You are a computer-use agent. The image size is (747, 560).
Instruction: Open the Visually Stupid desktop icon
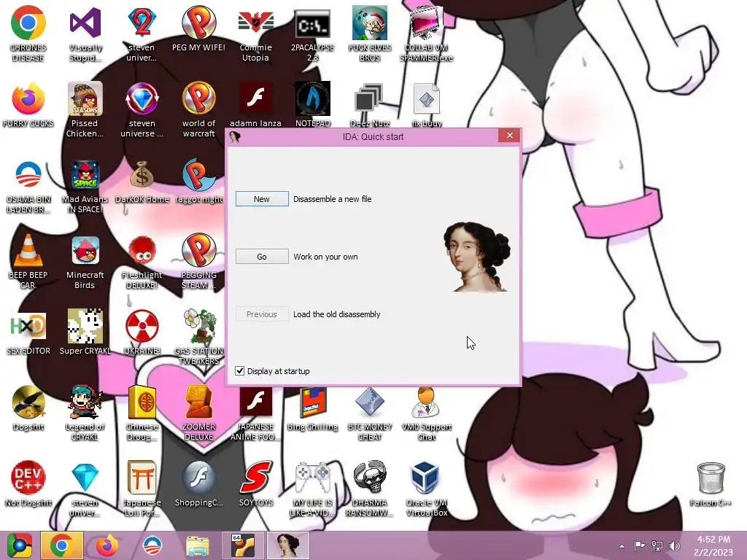coord(85,34)
